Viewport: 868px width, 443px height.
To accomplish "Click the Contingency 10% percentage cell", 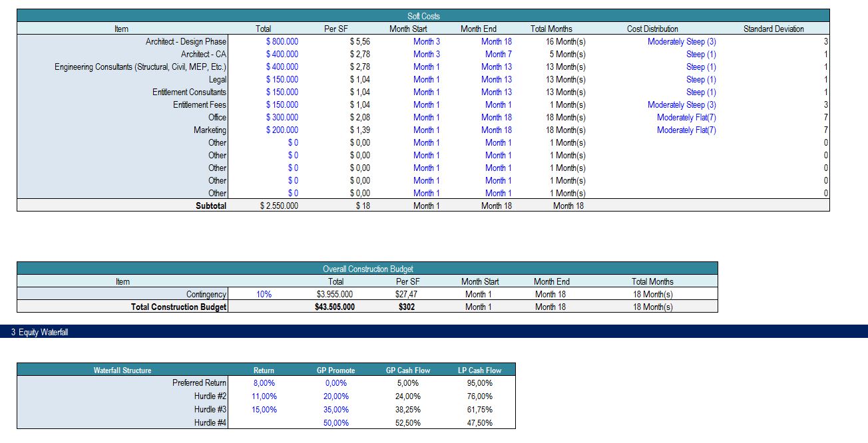I will (264, 294).
